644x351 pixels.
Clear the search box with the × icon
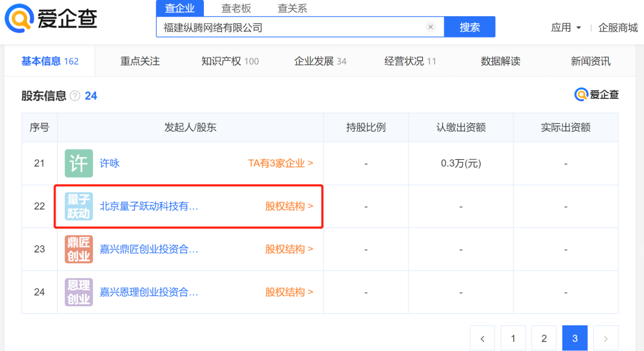coord(431,26)
